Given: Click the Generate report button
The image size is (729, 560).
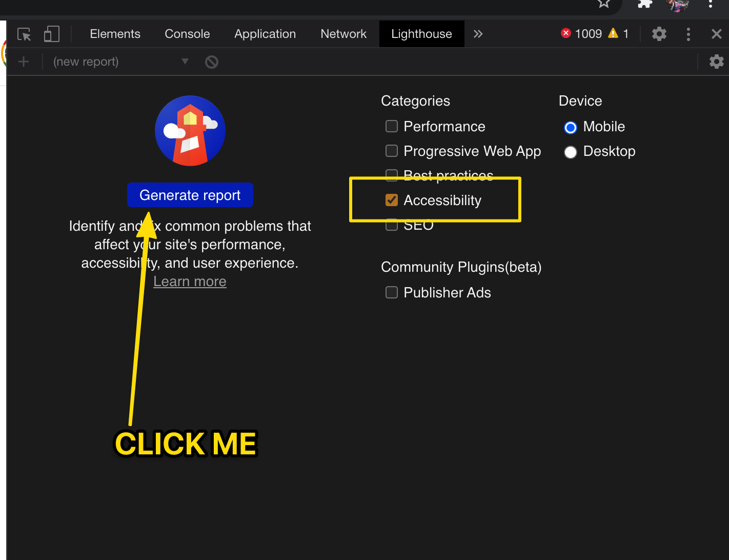Looking at the screenshot, I should click(x=190, y=195).
